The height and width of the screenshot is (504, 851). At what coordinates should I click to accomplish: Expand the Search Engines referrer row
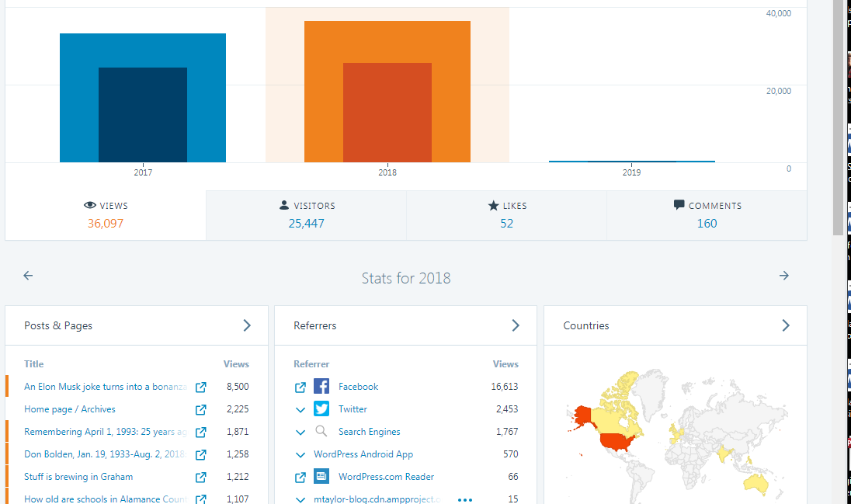click(300, 432)
